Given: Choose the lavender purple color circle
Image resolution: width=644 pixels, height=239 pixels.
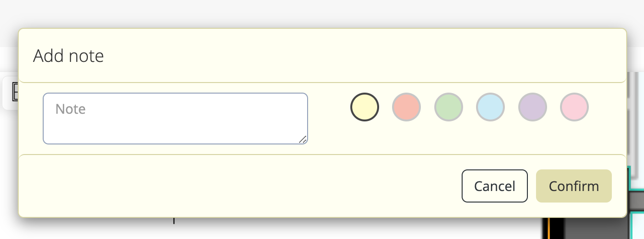Looking at the screenshot, I should click(x=533, y=107).
